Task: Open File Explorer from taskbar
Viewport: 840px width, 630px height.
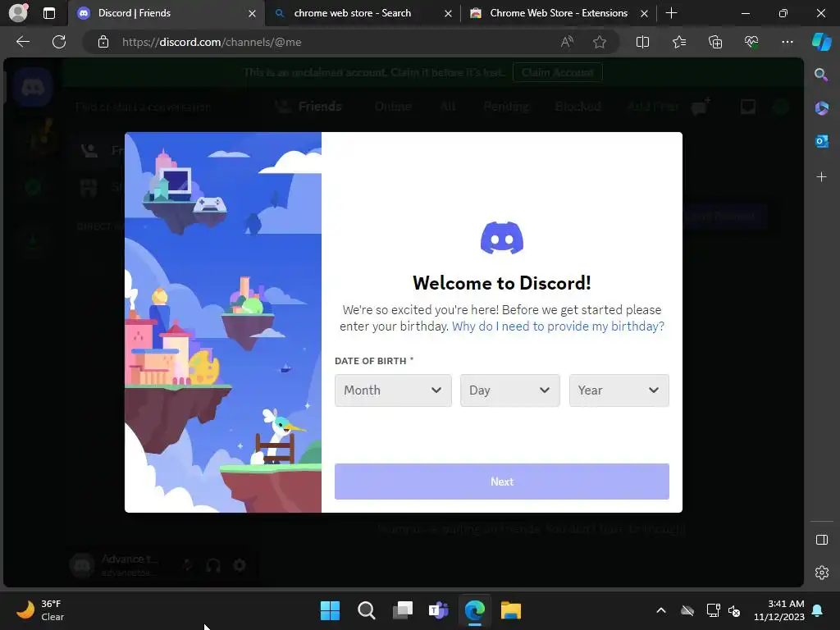Action: coord(510,610)
